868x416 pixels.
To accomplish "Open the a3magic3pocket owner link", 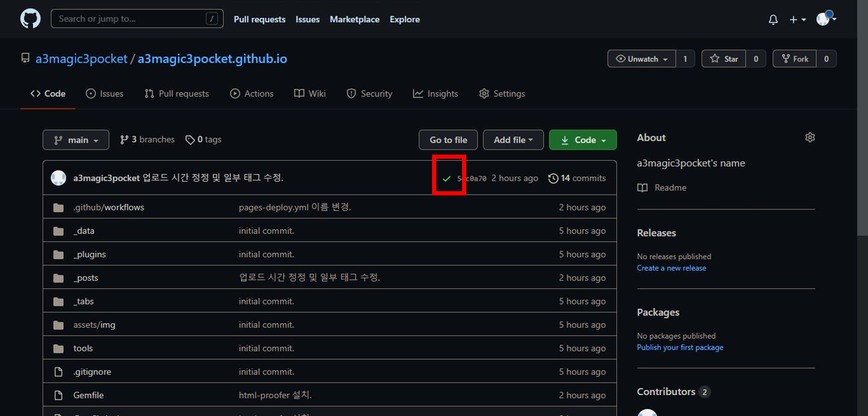I will [x=81, y=59].
